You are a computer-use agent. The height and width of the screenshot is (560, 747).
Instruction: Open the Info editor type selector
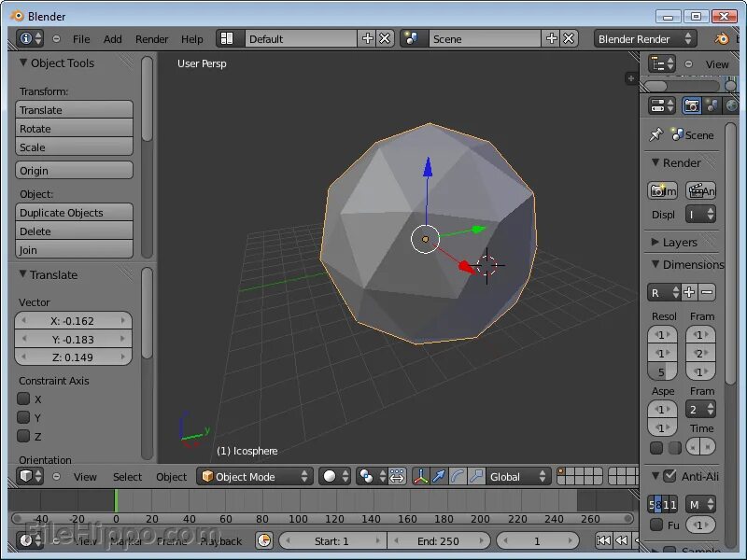point(30,38)
